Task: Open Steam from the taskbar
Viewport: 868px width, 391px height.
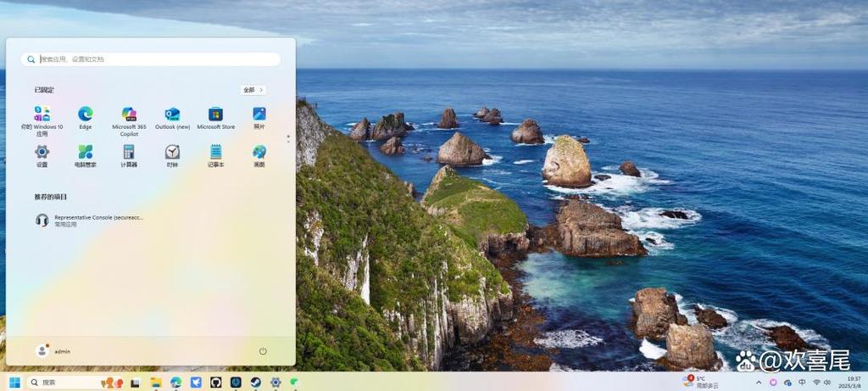Action: (256, 383)
